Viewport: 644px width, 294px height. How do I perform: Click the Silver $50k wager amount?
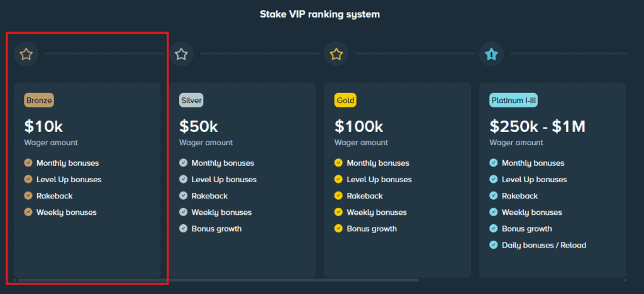(x=199, y=127)
